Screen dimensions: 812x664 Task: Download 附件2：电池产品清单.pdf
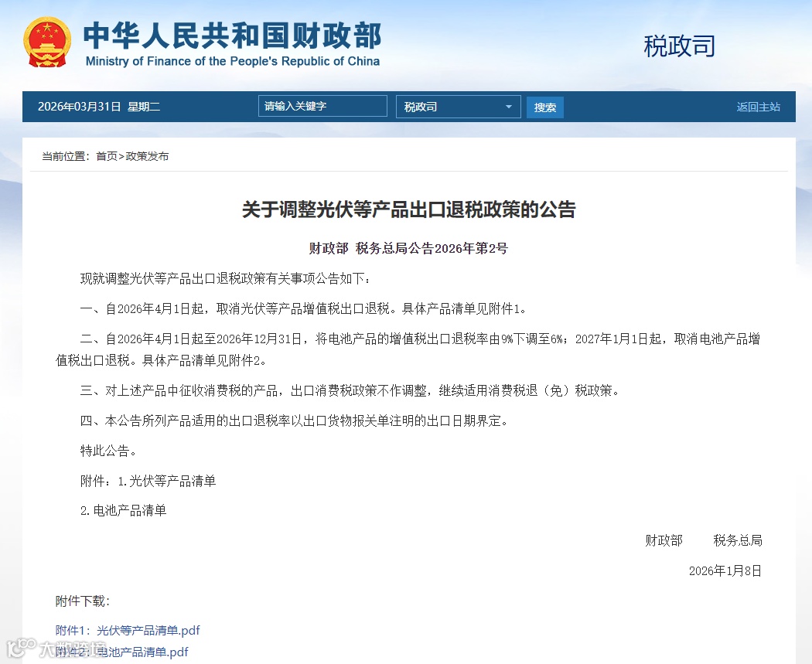click(x=121, y=652)
